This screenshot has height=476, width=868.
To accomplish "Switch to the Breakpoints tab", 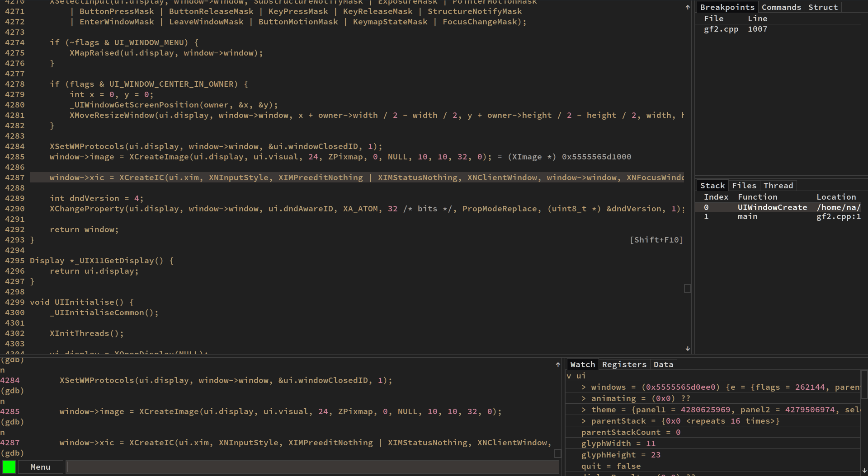I will pyautogui.click(x=727, y=7).
